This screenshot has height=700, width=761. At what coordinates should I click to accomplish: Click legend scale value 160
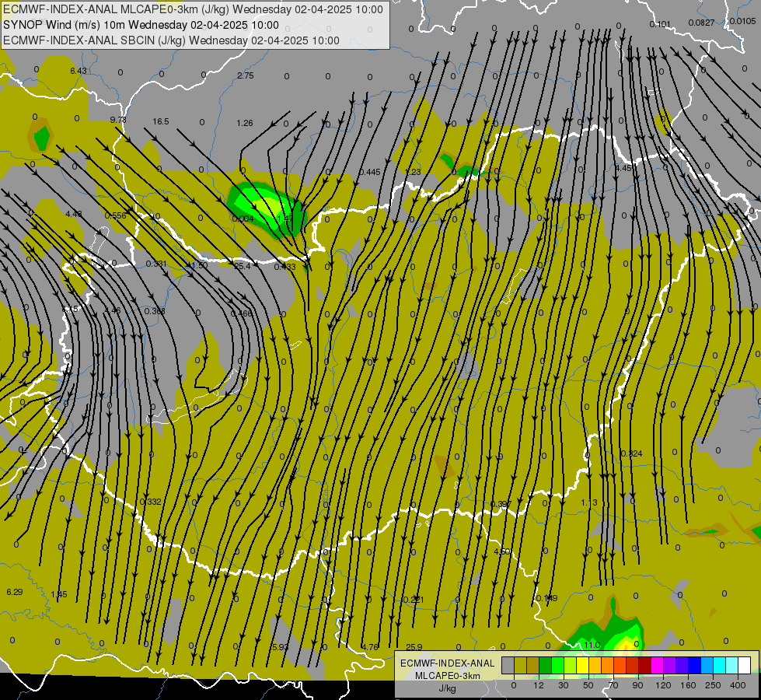pos(688,685)
